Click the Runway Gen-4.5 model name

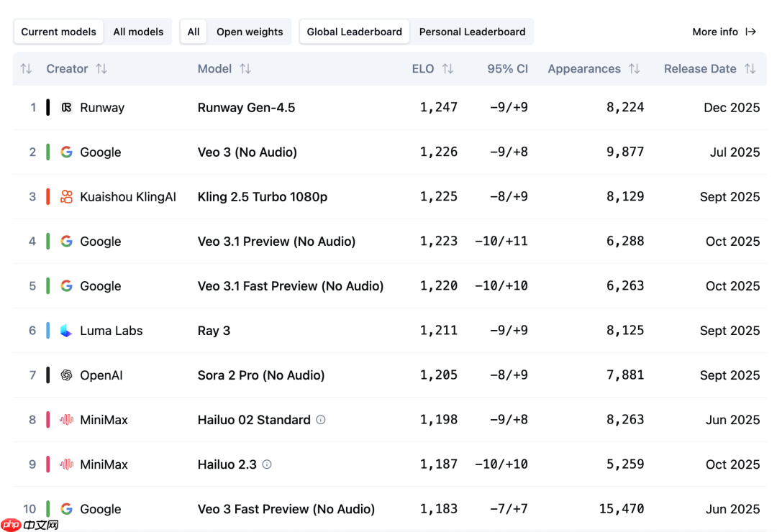(246, 108)
